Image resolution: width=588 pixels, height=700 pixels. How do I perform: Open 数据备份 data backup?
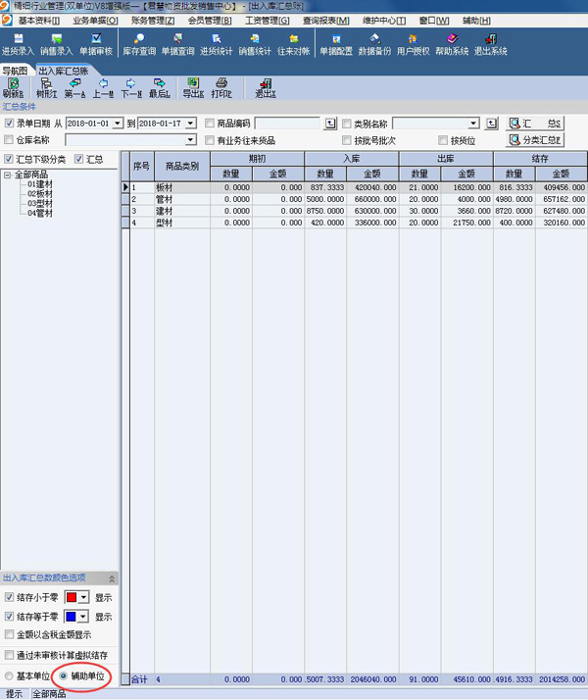pos(374,43)
